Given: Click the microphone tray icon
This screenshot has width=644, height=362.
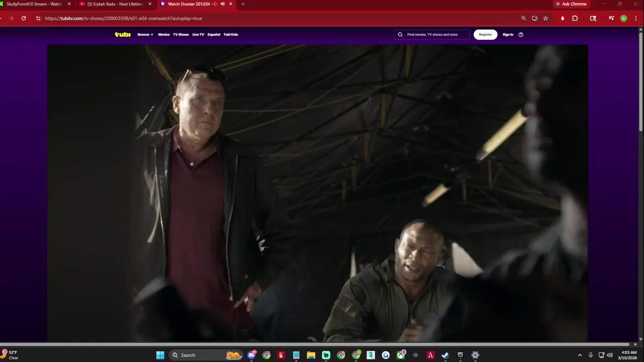Looking at the screenshot, I should (x=591, y=355).
